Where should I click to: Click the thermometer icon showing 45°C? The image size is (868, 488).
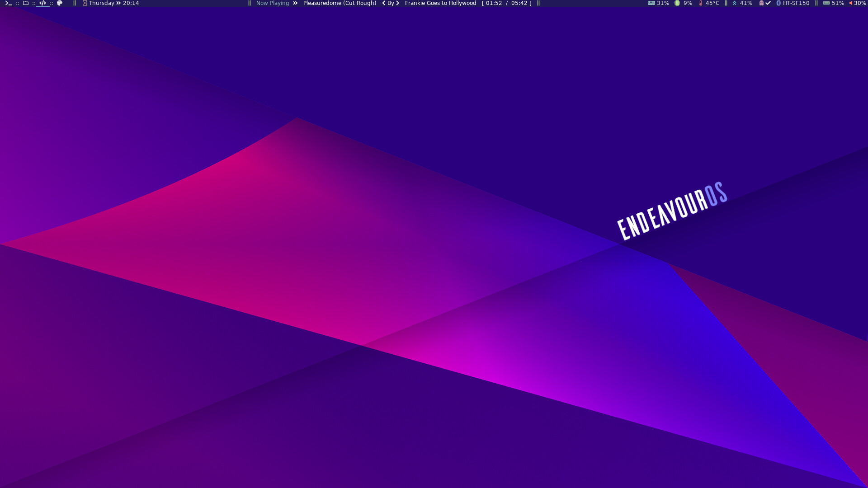coord(701,3)
